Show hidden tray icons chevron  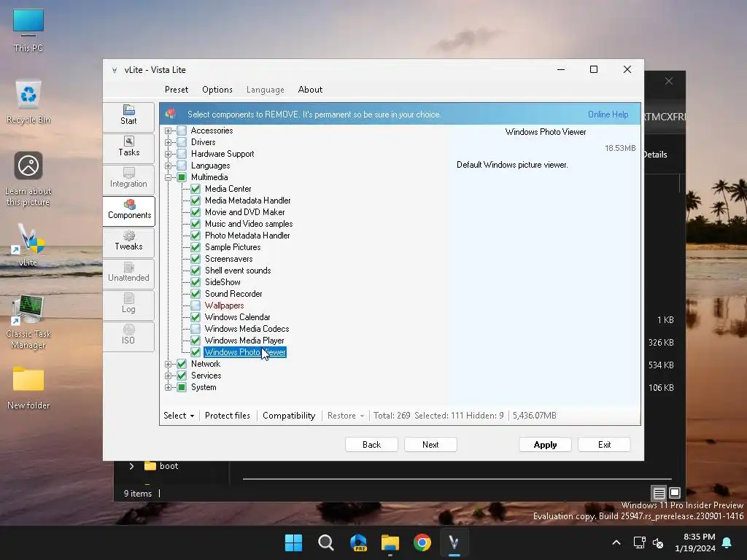616,542
